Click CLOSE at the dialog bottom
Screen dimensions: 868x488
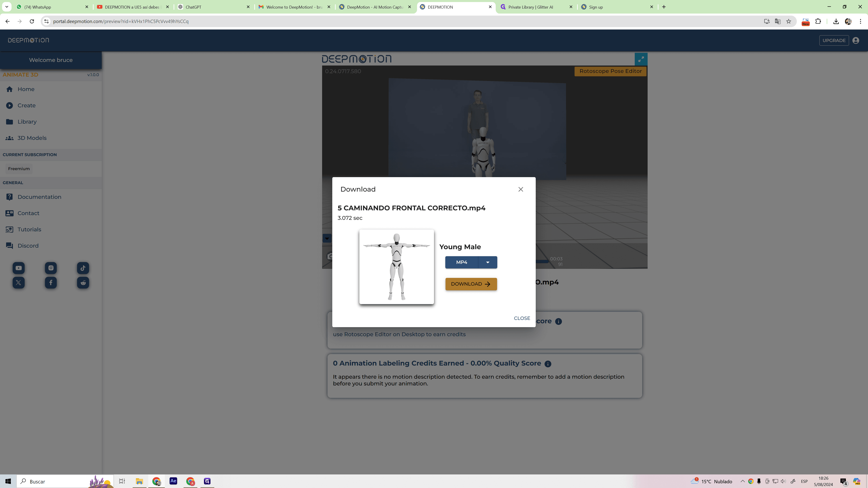522,318
